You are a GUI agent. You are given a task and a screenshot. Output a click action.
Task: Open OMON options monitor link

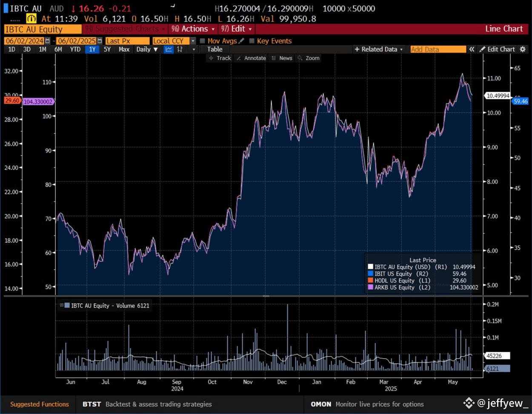pos(367,404)
